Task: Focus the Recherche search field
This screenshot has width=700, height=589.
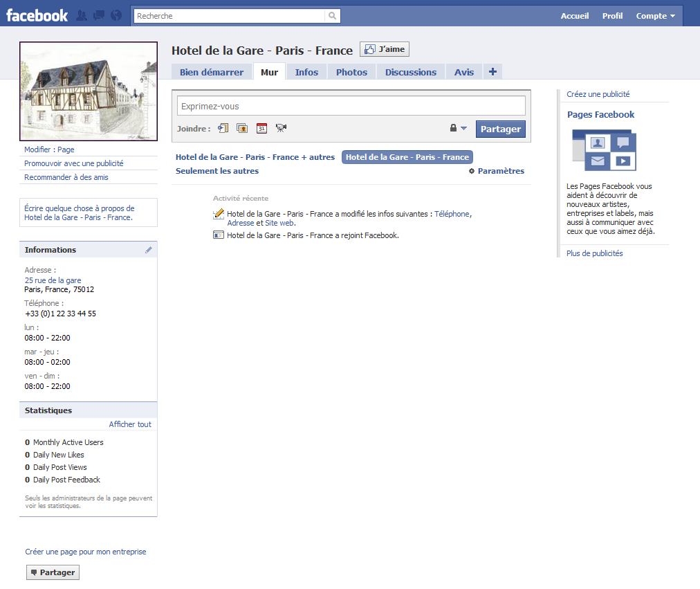Action: [x=229, y=16]
